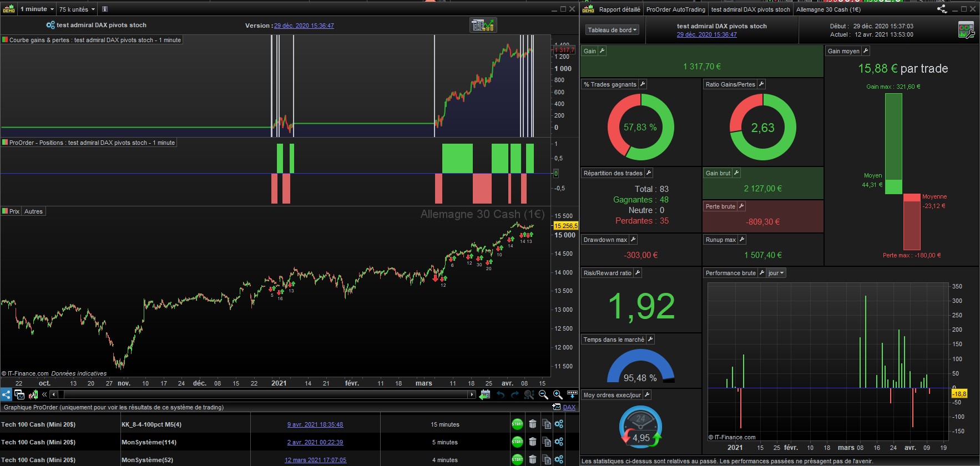The width and height of the screenshot is (980, 466).
Task: Open the 12 mars 2021 17:07:05 version link
Action: click(315, 460)
